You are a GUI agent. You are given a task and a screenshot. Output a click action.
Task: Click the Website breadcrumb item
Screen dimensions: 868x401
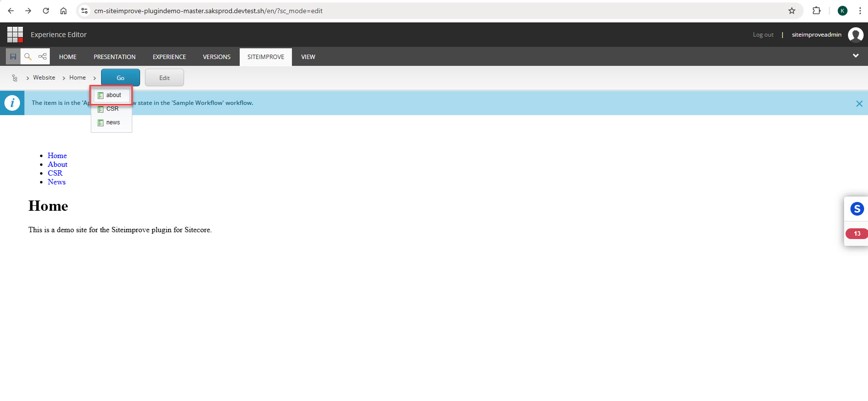tap(44, 78)
